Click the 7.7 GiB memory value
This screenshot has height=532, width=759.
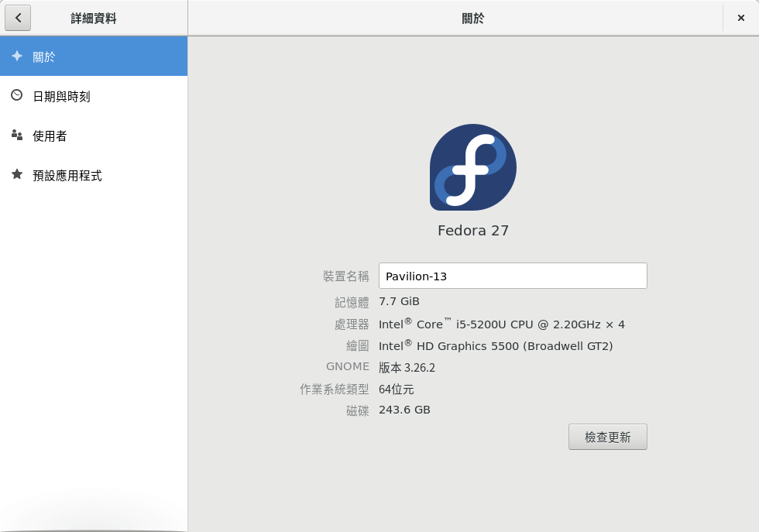(399, 301)
